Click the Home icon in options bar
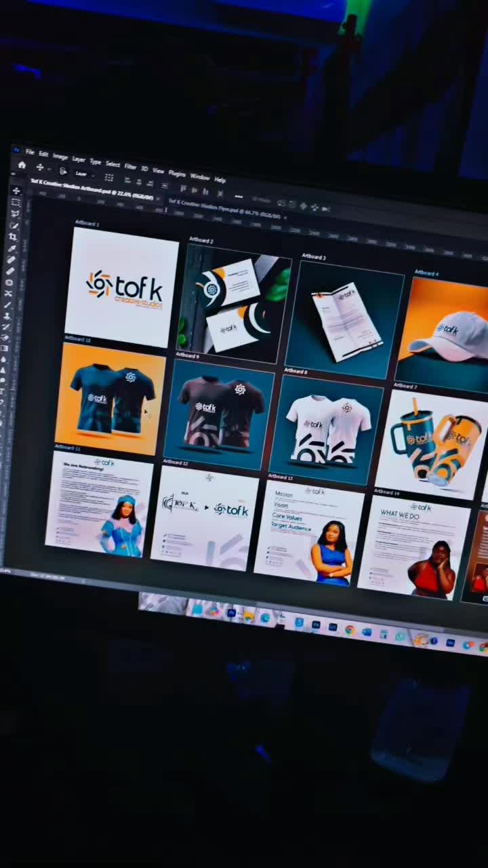Image resolution: width=488 pixels, height=868 pixels. pos(22,165)
